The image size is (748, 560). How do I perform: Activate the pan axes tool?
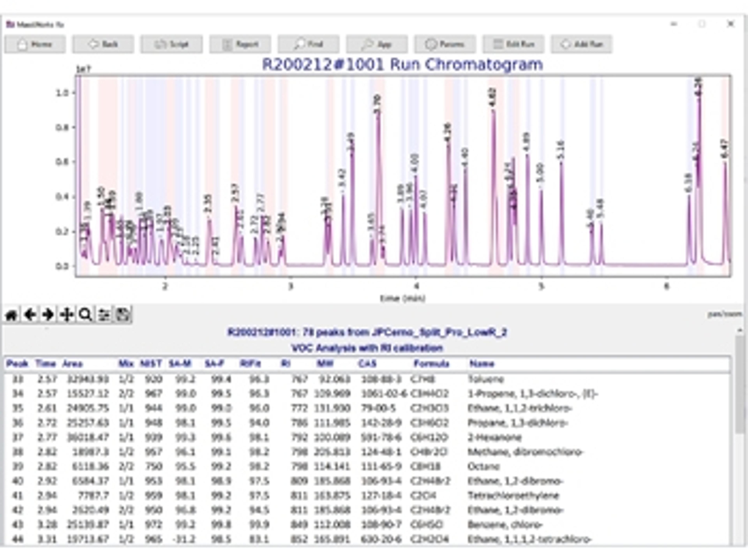click(x=67, y=315)
